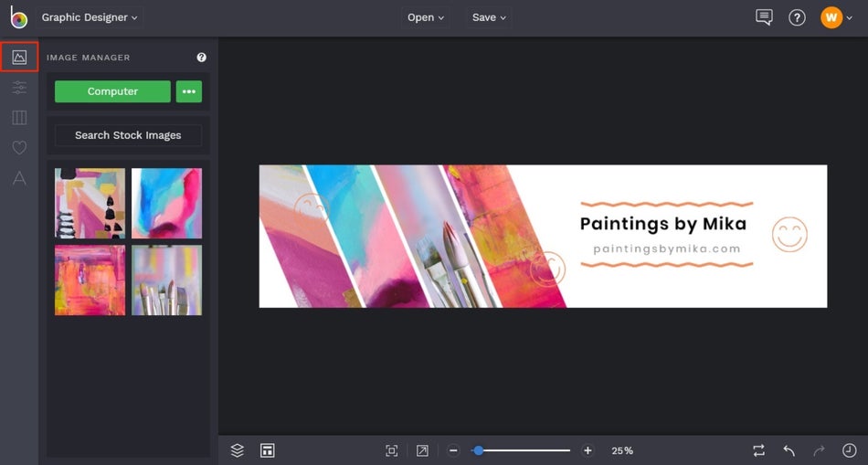The image size is (868, 465).
Task: Open the template layout icon in bottom bar
Action: click(268, 450)
